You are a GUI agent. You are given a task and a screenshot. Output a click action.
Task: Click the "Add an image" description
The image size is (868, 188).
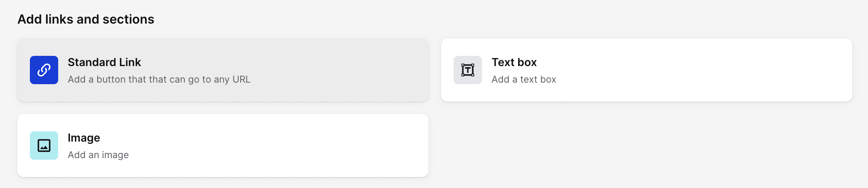98,155
